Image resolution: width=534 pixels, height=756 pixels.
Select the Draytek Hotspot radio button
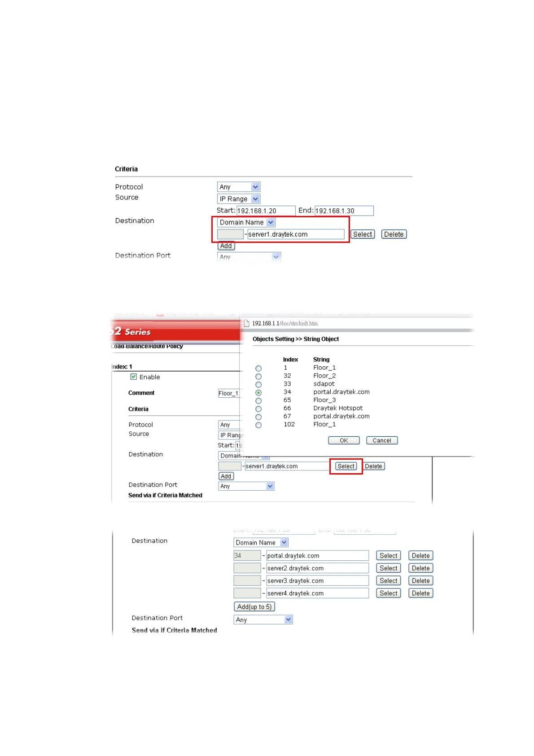click(258, 409)
